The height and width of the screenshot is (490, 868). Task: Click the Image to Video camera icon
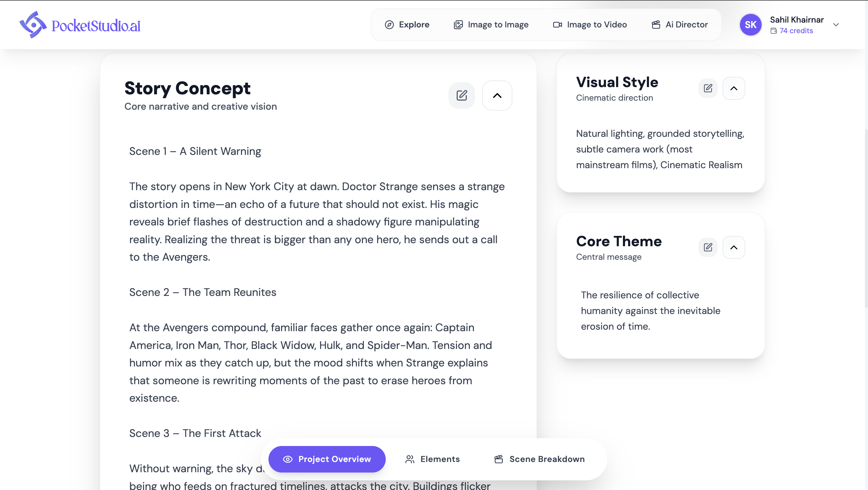(x=557, y=25)
